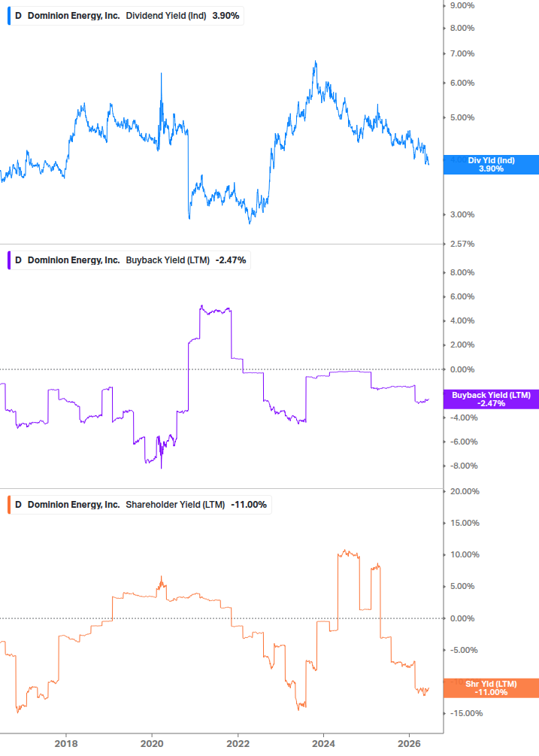Click the 20.00% tick on shareholder yield axis

point(465,491)
